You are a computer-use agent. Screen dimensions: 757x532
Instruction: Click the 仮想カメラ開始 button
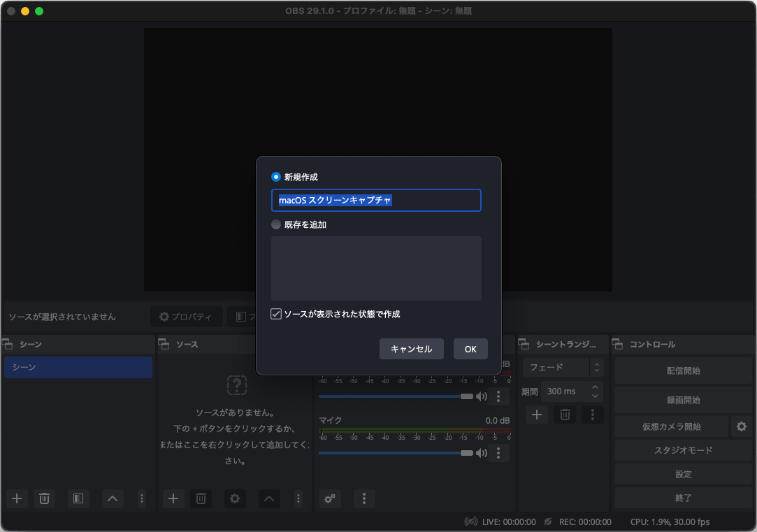tap(672, 426)
